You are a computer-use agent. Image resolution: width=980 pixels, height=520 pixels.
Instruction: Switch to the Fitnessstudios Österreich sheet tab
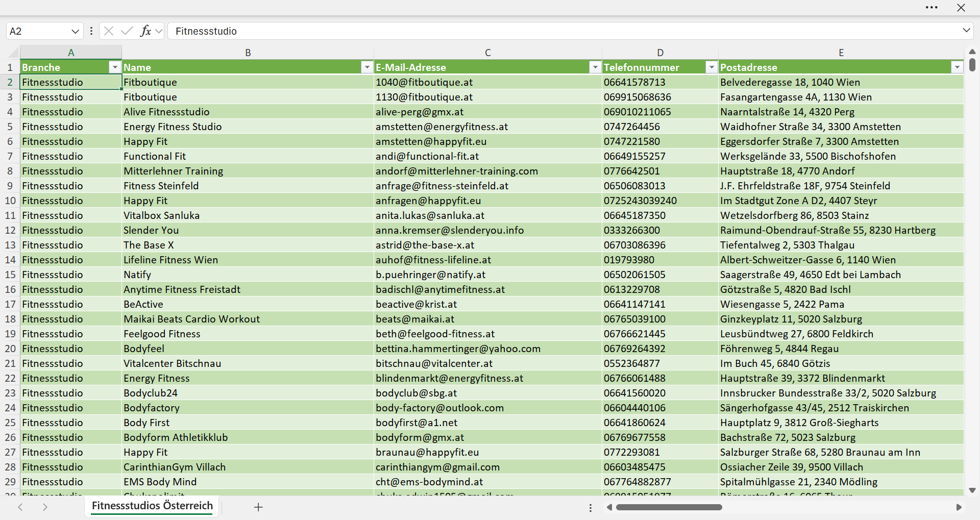tap(152, 506)
